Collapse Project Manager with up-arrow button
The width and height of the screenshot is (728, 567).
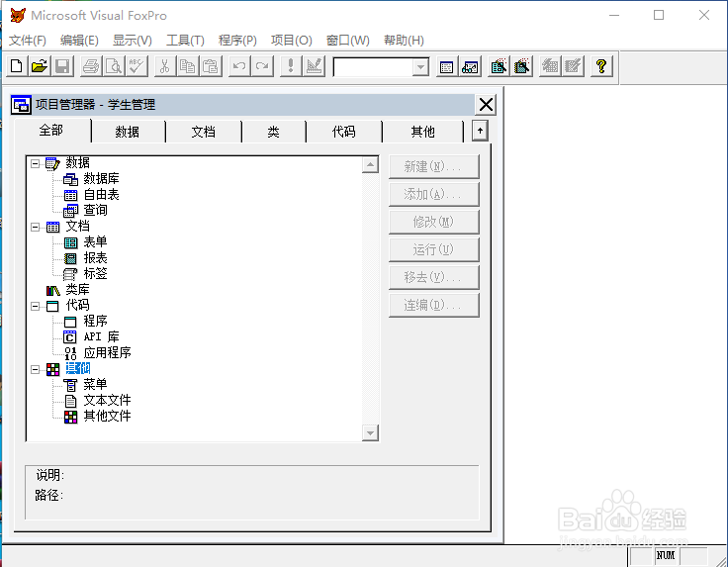pyautogui.click(x=480, y=131)
